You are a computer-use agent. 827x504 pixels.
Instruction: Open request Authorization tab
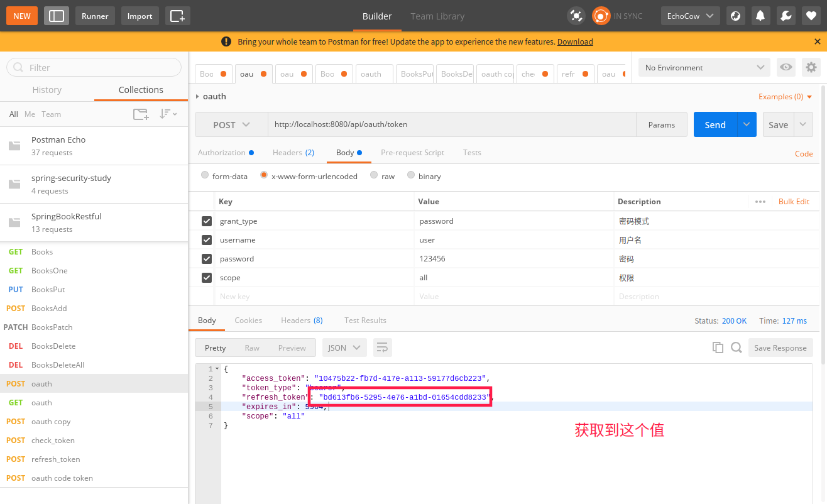tap(226, 152)
